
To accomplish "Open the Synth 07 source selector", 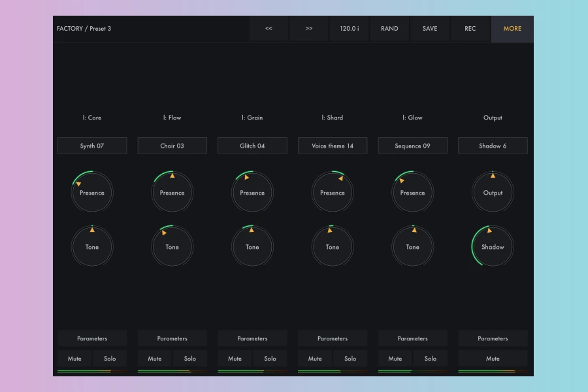I will click(x=92, y=146).
